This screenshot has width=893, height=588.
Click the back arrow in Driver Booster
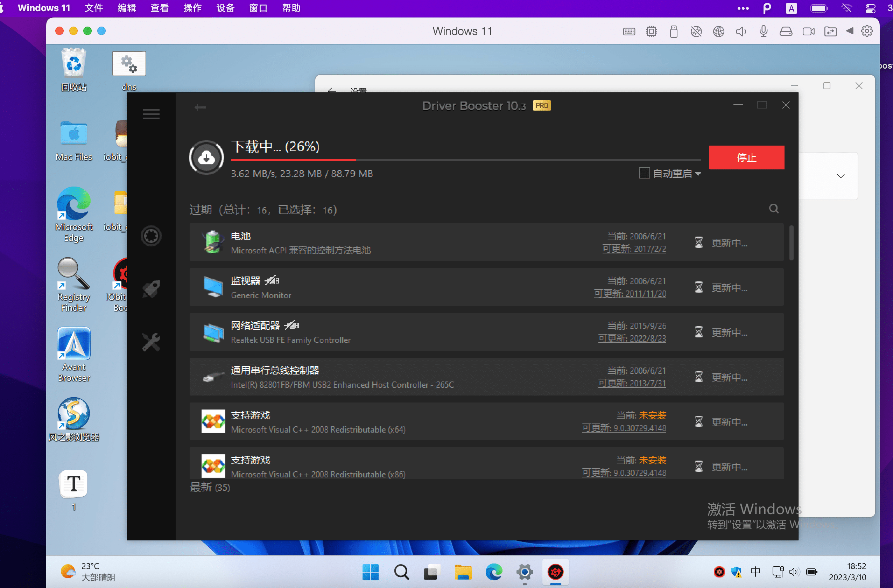(x=200, y=108)
